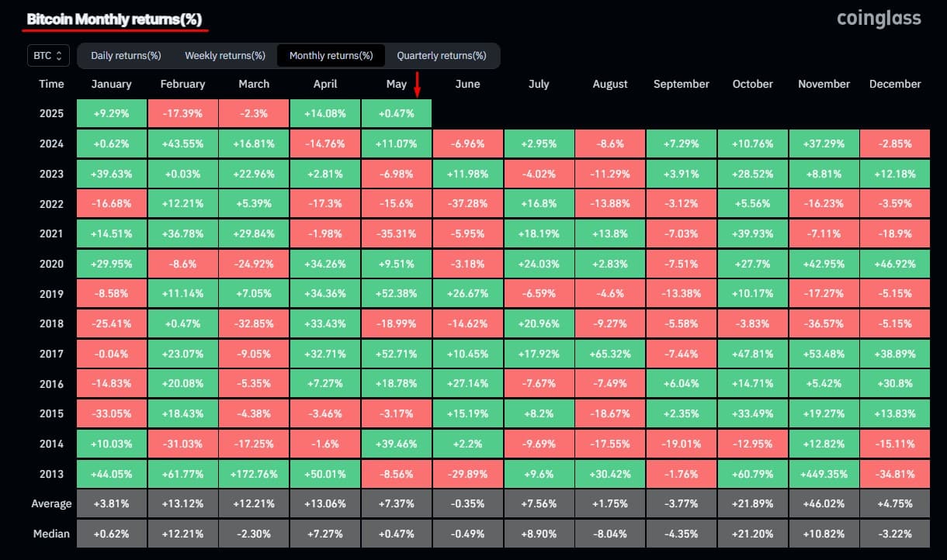947x560 pixels.
Task: Select the Monthly returns(%) tab
Action: click(331, 56)
